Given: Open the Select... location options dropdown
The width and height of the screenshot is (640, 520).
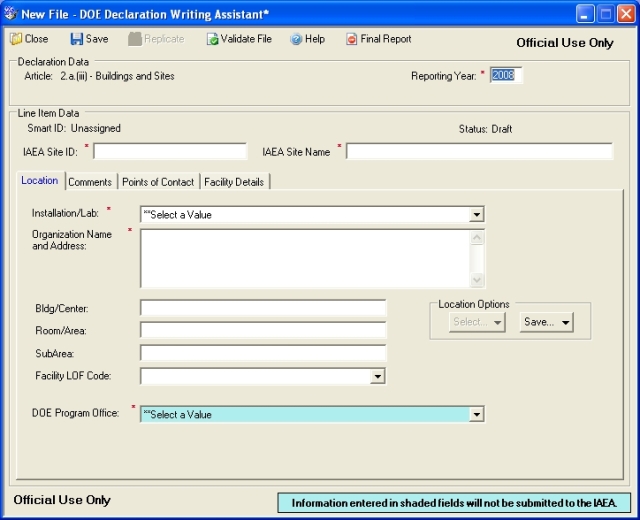Looking at the screenshot, I should click(x=477, y=322).
